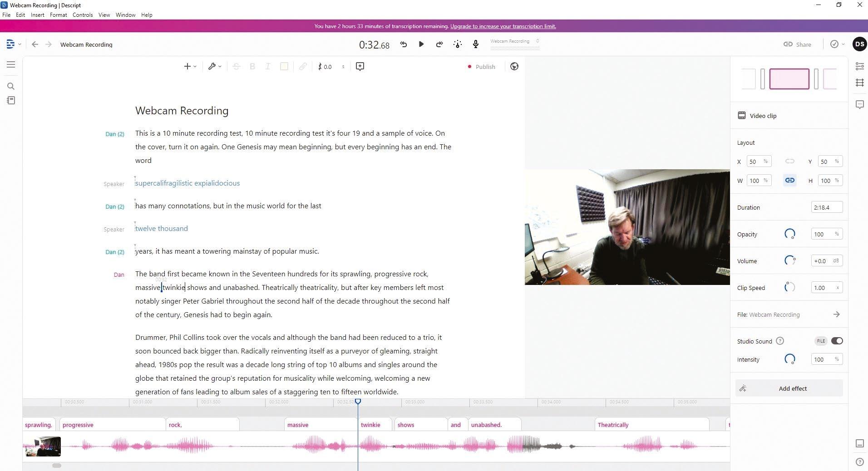Start recording with the microphone icon
Screen dimensions: 868x471
(476, 44)
